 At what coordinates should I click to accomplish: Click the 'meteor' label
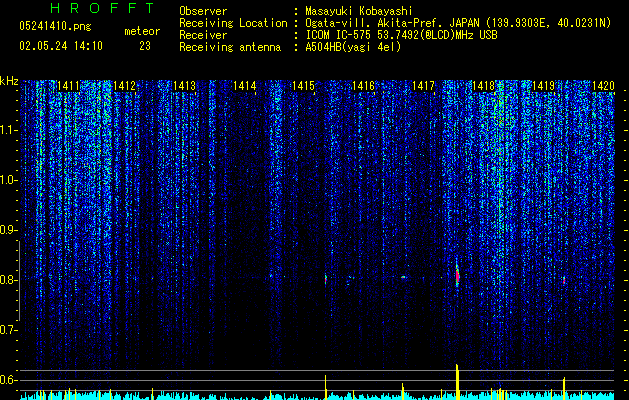click(142, 31)
